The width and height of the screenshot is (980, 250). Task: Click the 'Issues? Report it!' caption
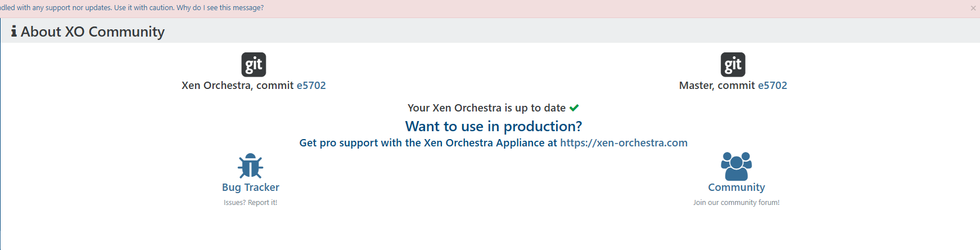(x=250, y=203)
